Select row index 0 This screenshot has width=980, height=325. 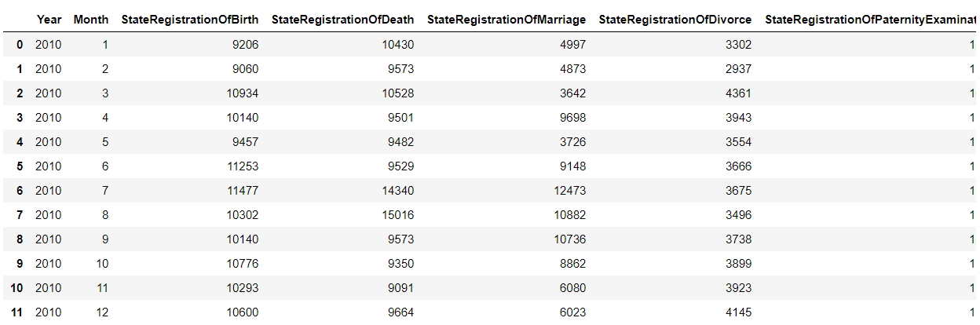(x=20, y=45)
